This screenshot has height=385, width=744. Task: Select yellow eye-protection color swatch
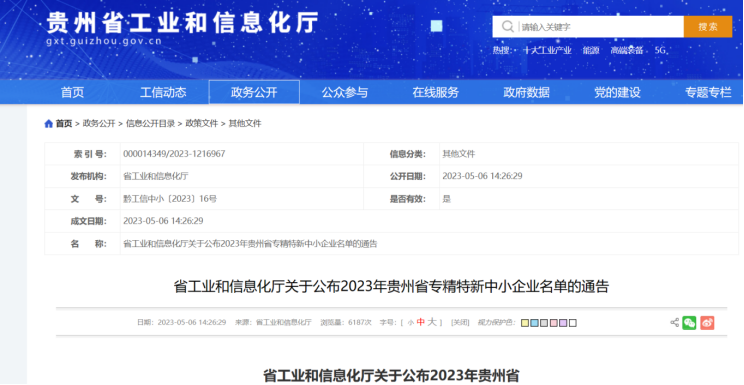524,323
